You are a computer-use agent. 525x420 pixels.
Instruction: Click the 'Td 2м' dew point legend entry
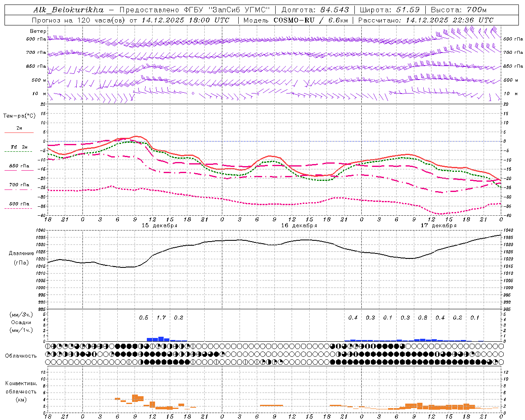(x=19, y=147)
